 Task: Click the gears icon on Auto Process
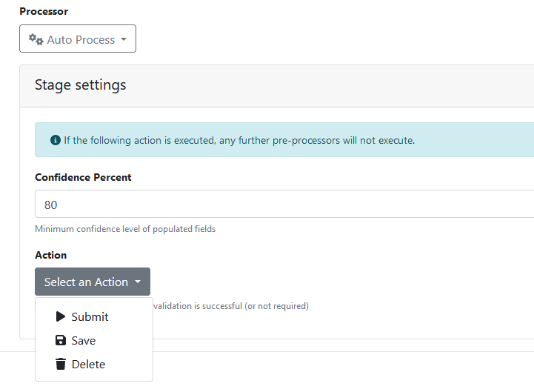coord(36,39)
